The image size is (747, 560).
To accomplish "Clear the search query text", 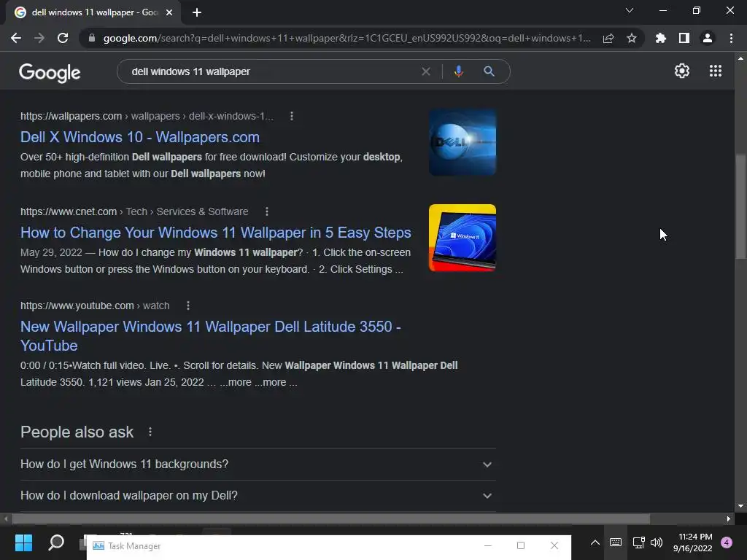I will coord(426,71).
